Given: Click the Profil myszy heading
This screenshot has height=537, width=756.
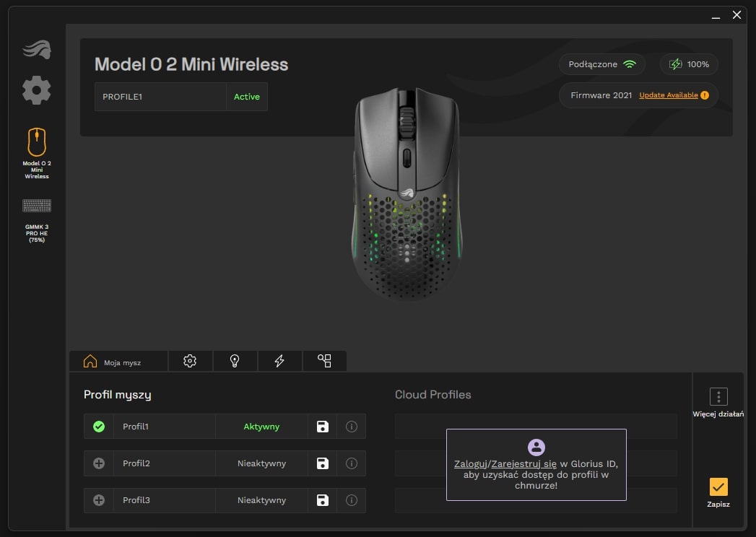Looking at the screenshot, I should (x=117, y=395).
